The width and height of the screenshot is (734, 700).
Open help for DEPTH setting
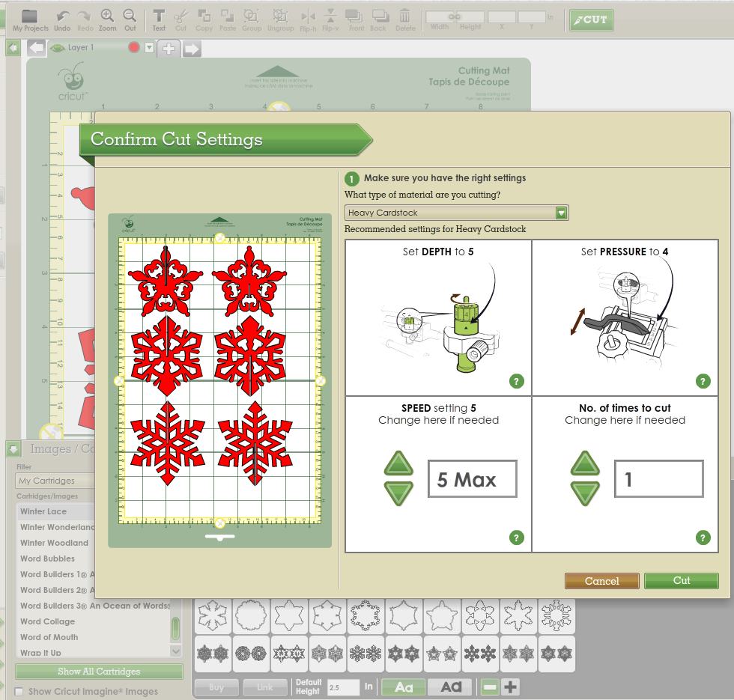(516, 381)
